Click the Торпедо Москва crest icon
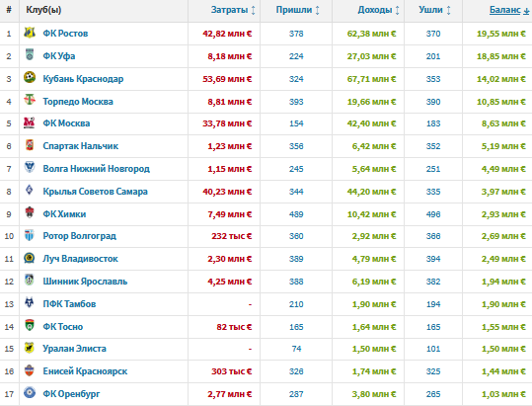Image resolution: width=532 pixels, height=406 pixels. coord(30,100)
